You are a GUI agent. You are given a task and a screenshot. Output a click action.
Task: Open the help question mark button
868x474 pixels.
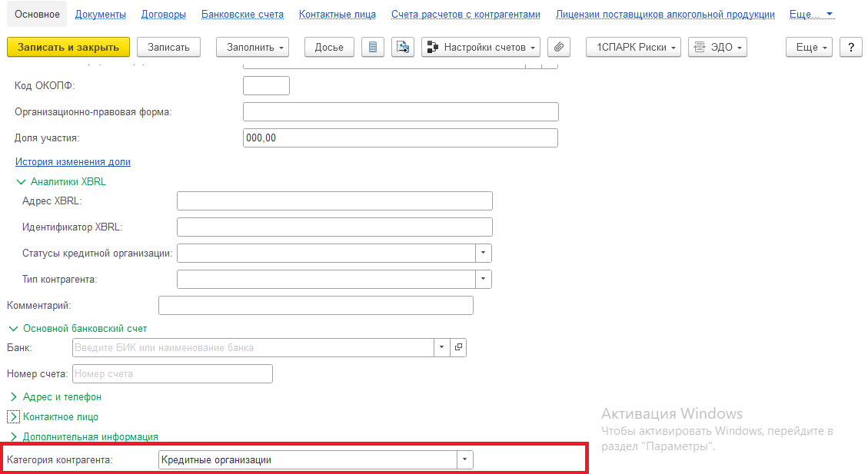point(850,47)
